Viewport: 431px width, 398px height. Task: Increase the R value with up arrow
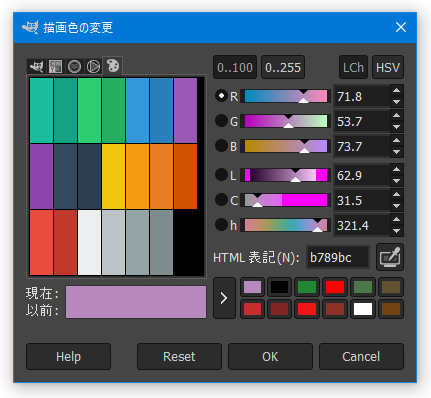pyautogui.click(x=396, y=90)
